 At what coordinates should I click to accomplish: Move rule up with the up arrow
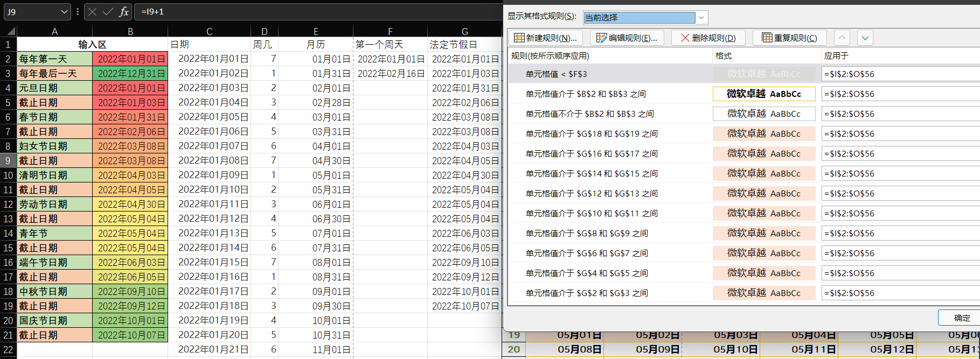[842, 38]
